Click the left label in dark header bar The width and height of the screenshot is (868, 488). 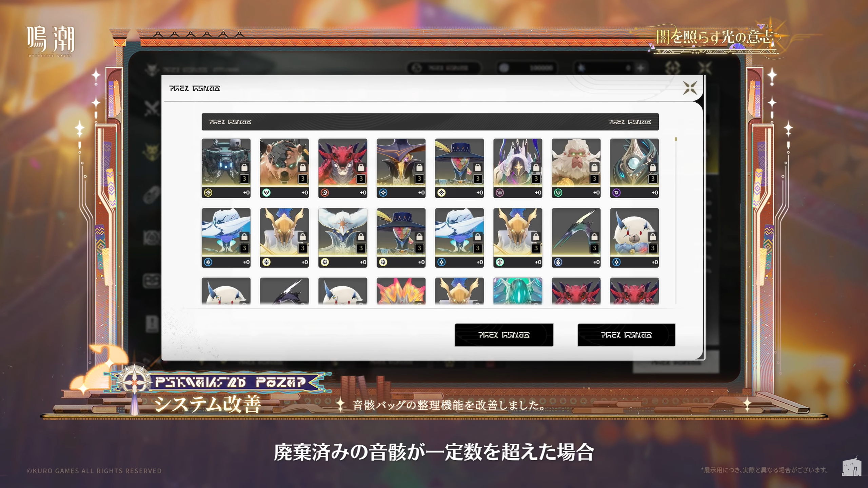click(230, 122)
